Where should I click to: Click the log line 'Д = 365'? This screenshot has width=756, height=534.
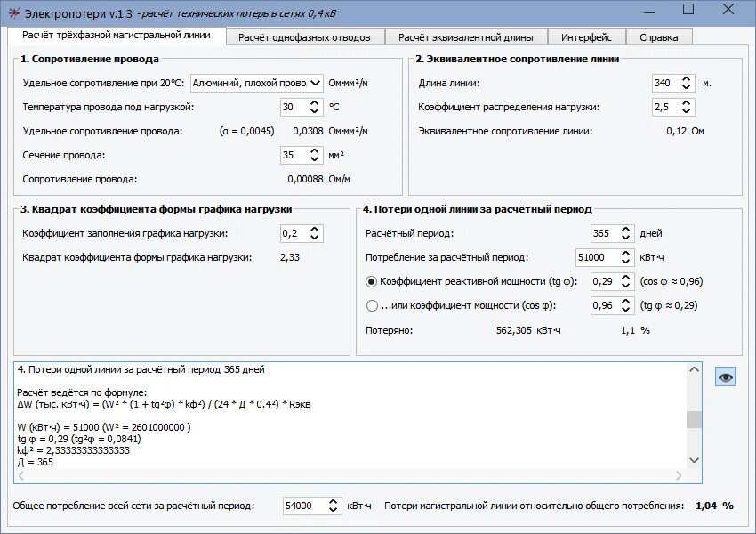coord(36,462)
